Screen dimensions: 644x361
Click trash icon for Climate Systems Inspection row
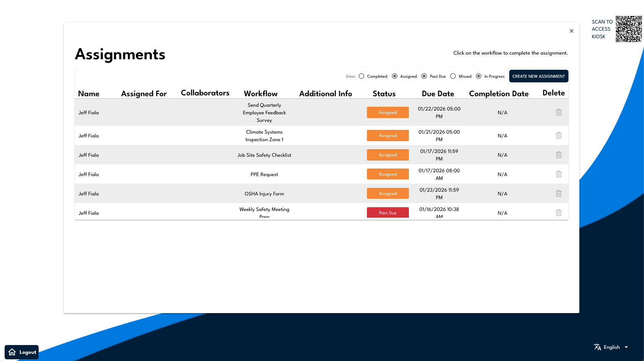[x=558, y=136]
